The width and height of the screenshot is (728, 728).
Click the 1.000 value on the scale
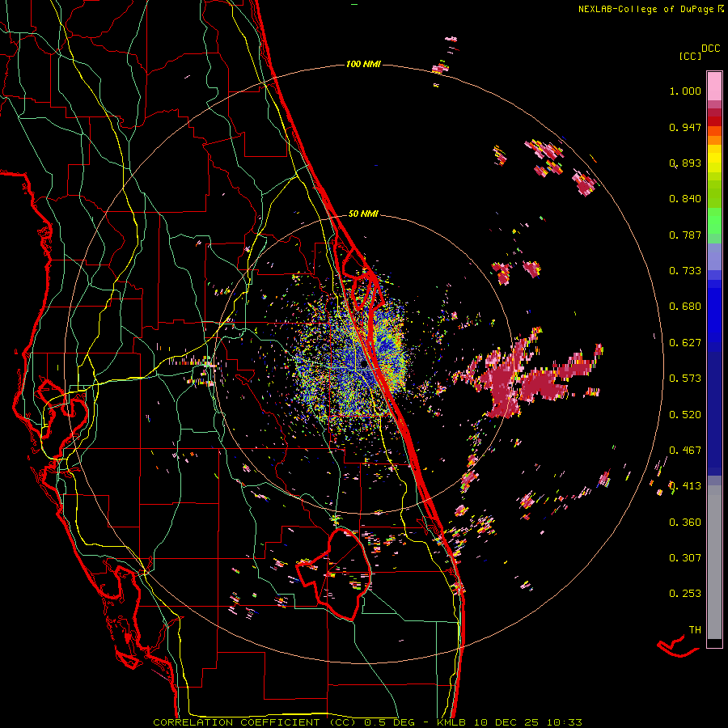click(685, 91)
